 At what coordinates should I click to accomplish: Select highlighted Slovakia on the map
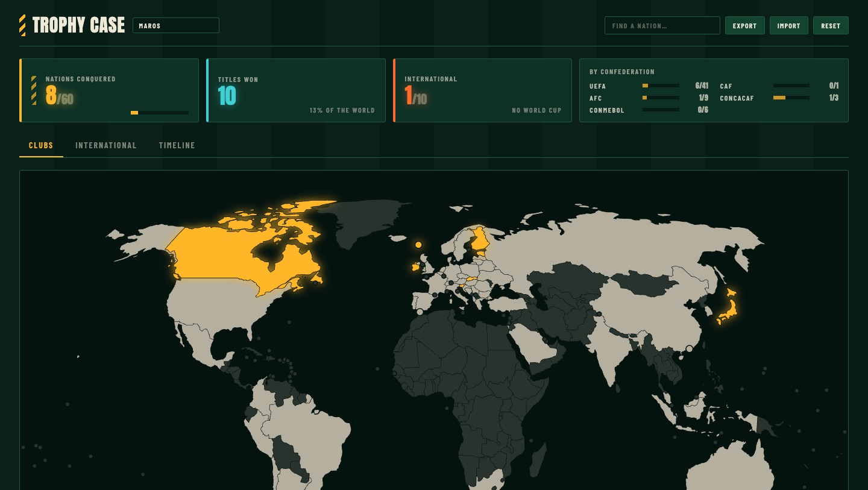click(x=471, y=279)
